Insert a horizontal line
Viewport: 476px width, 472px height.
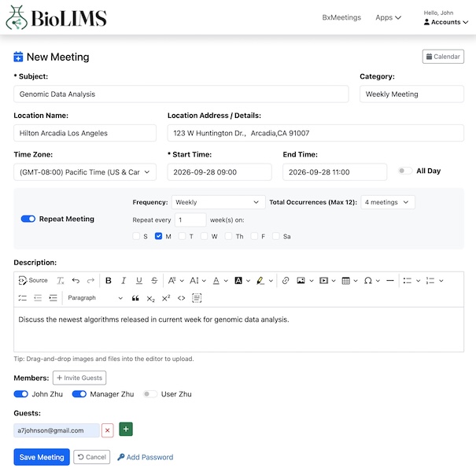point(390,281)
